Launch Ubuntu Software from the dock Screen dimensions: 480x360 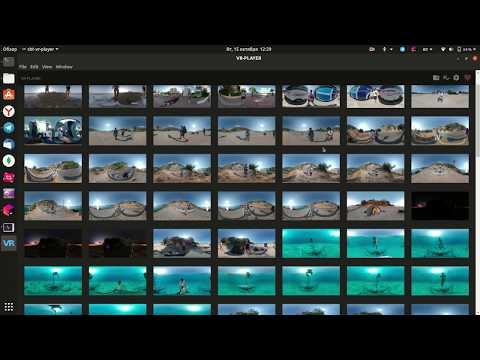tap(9, 95)
